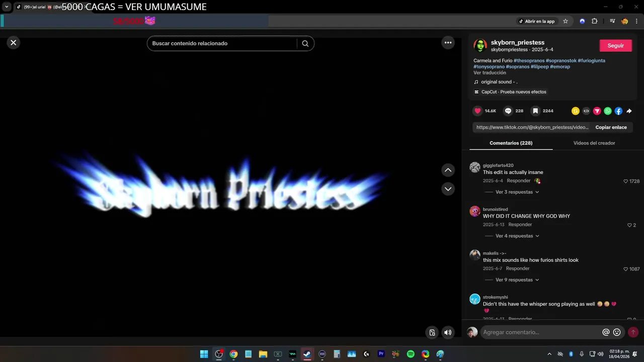The image size is (644, 362).
Task: Open comments via the speech bubble icon
Action: point(508,111)
